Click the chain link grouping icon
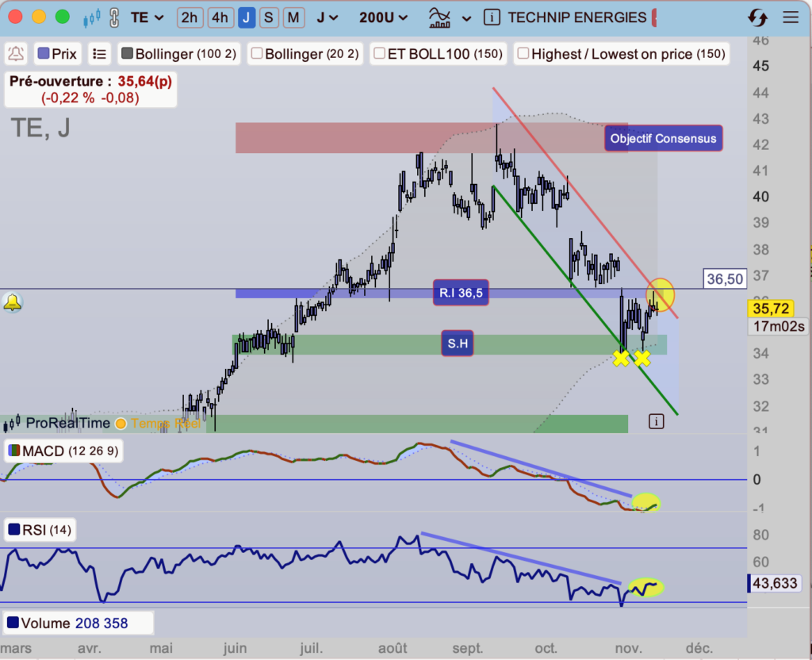Viewport: 812px width, 660px height. tap(114, 18)
